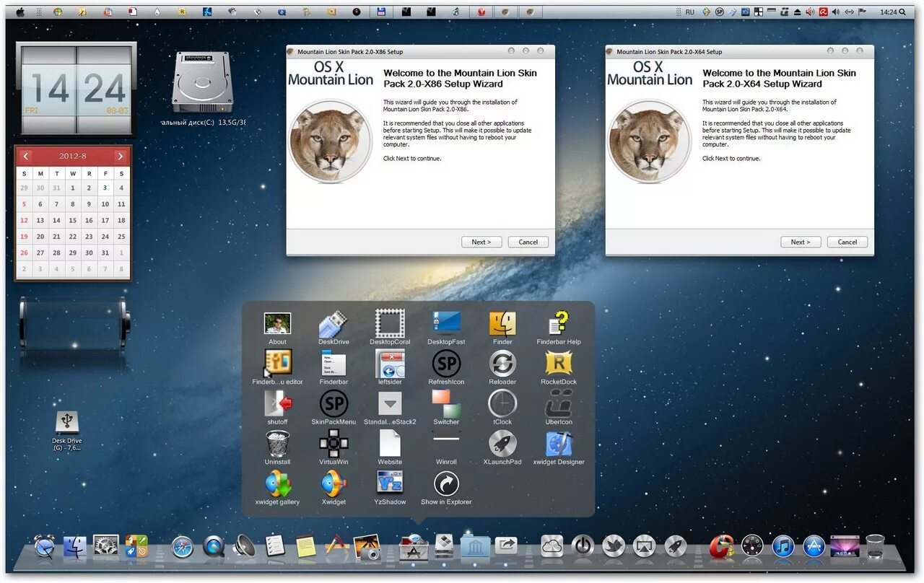Open Safari compass in the dock
The image size is (924, 583).
coord(183,548)
